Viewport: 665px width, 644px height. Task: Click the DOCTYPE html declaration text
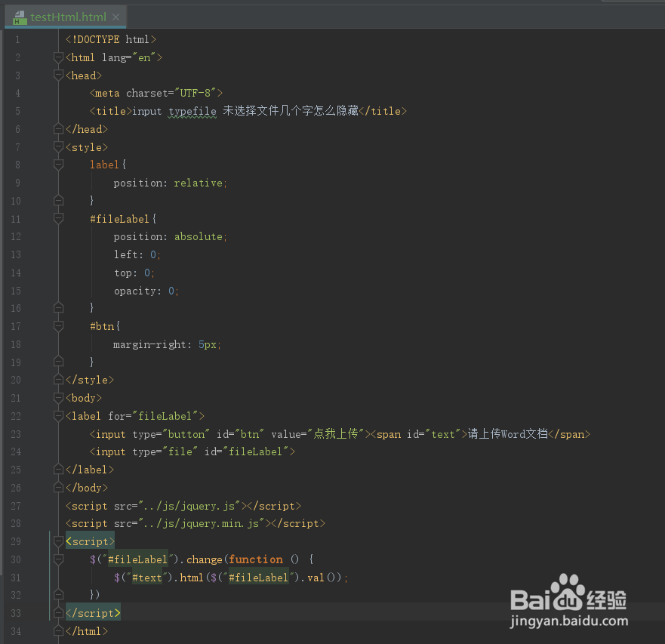click(111, 39)
